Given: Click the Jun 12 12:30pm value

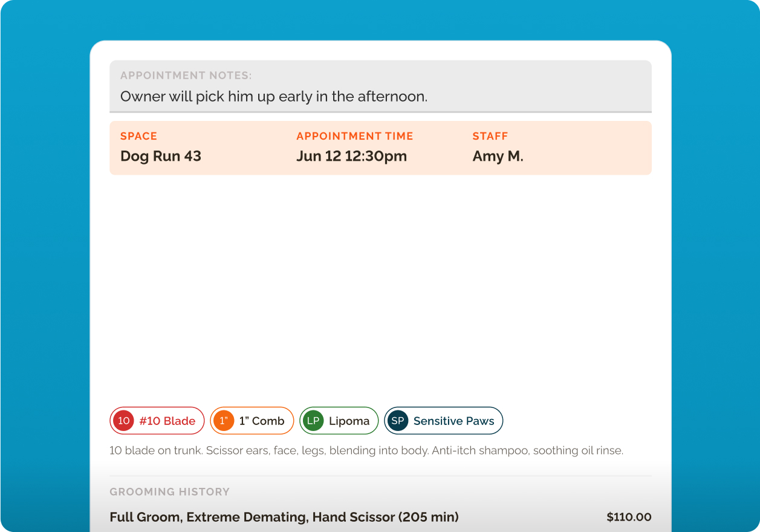Looking at the screenshot, I should pyautogui.click(x=352, y=156).
